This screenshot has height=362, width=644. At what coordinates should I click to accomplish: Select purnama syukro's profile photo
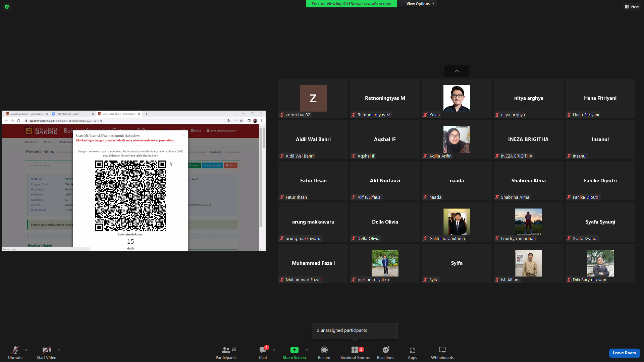(385, 263)
